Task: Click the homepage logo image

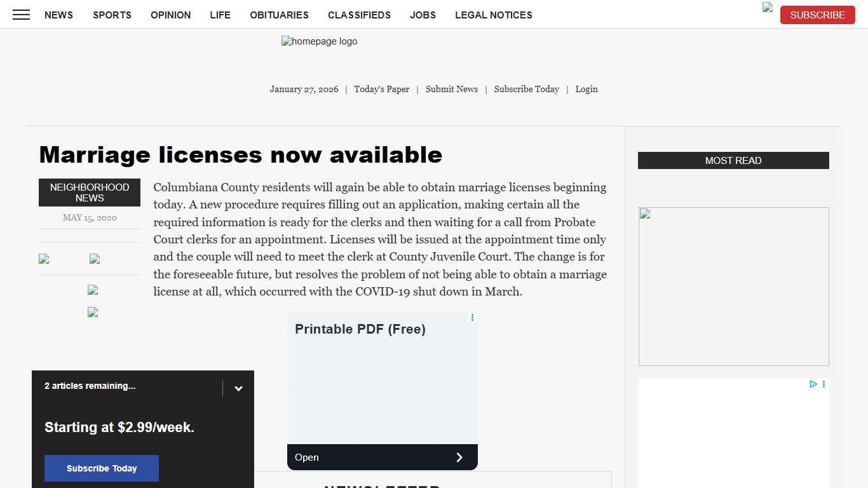Action: click(x=319, y=42)
